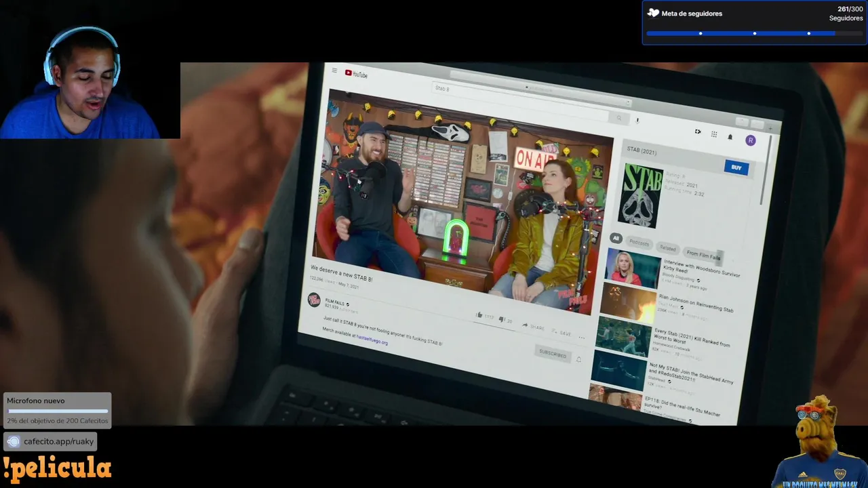The image size is (868, 488).
Task: Click the SAVE playlist button
Action: (561, 332)
